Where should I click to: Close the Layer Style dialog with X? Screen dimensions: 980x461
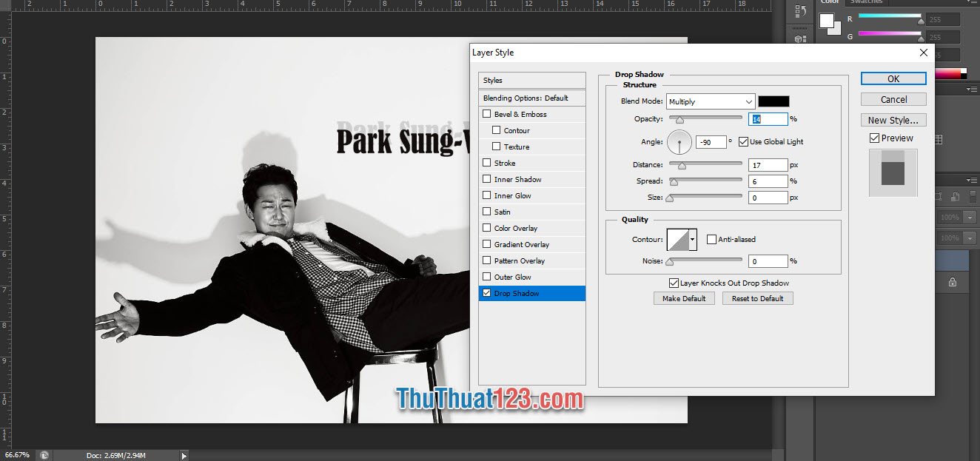(x=923, y=53)
